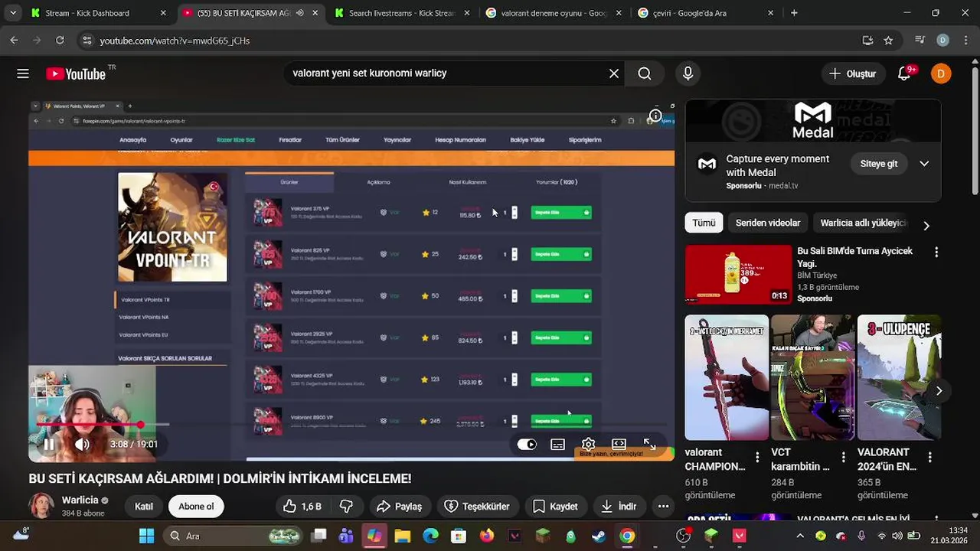Image resolution: width=980 pixels, height=551 pixels.
Task: Click the Teşekkürler thanks button
Action: pyautogui.click(x=477, y=507)
